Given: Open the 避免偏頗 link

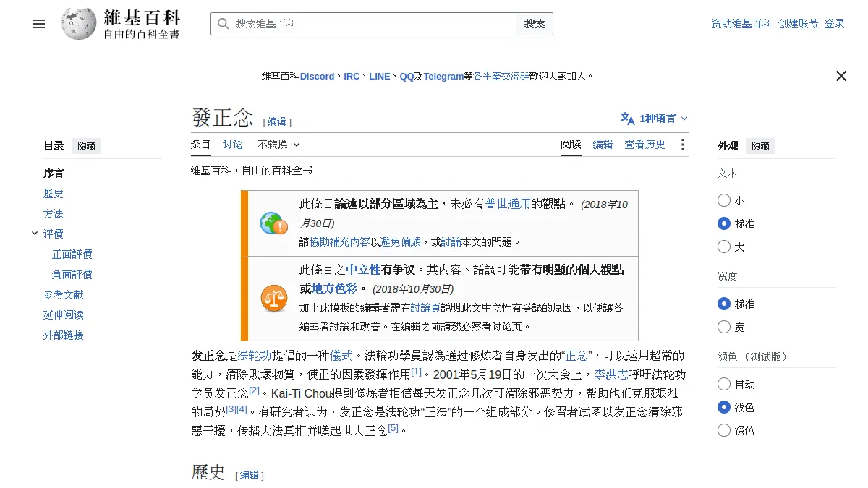Looking at the screenshot, I should (x=401, y=242).
